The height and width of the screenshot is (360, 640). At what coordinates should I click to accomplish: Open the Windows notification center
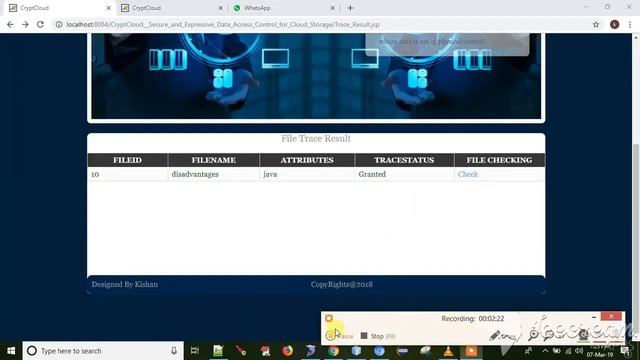(625, 351)
